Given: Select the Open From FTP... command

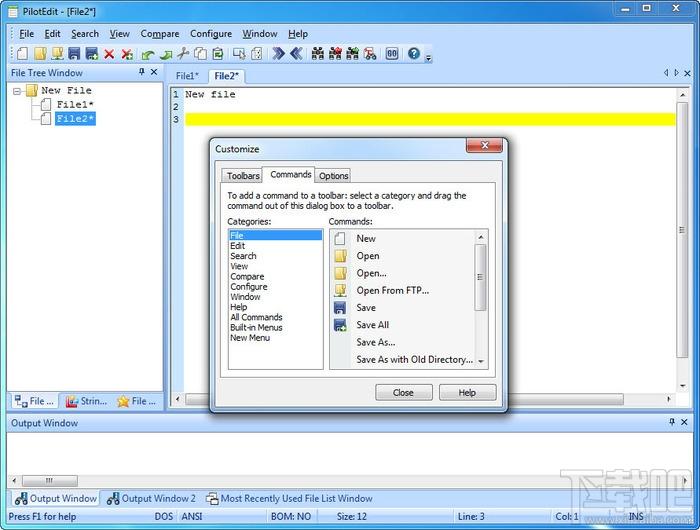Looking at the screenshot, I should [x=402, y=291].
